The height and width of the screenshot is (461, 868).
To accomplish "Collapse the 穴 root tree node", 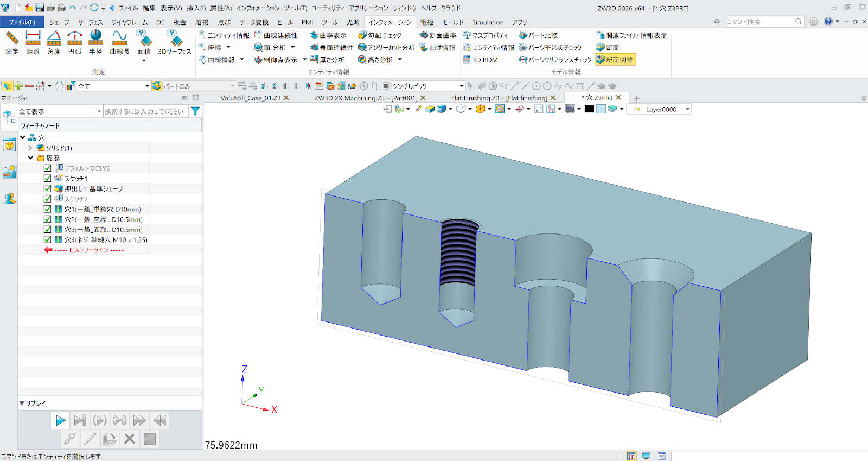I will click(23, 138).
